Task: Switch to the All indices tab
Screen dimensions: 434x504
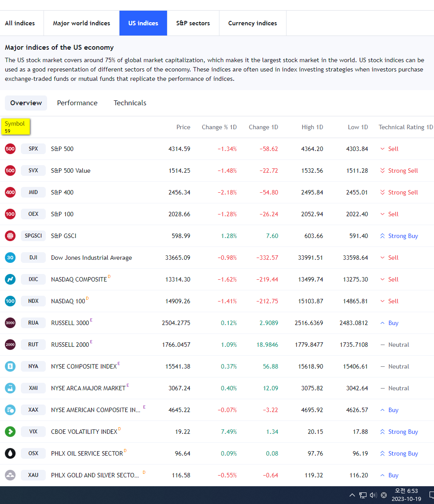Action: (20, 23)
